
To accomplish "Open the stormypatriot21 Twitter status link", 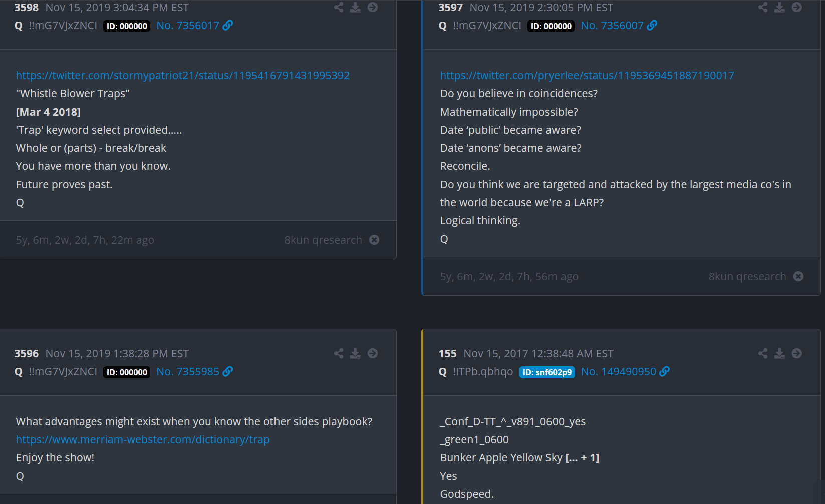I will click(183, 75).
